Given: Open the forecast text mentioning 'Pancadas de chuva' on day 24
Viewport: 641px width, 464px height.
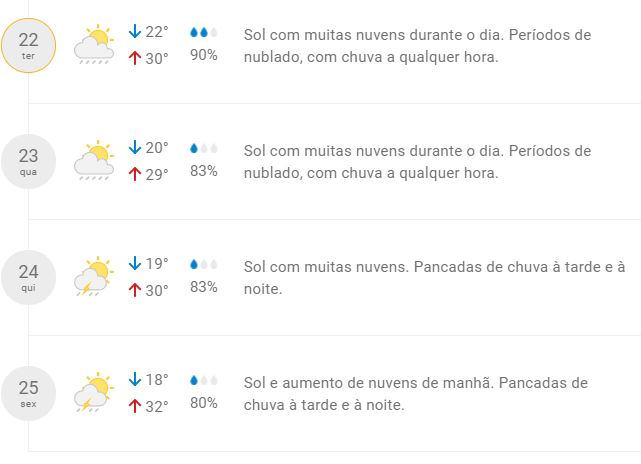Looking at the screenshot, I should point(434,277).
